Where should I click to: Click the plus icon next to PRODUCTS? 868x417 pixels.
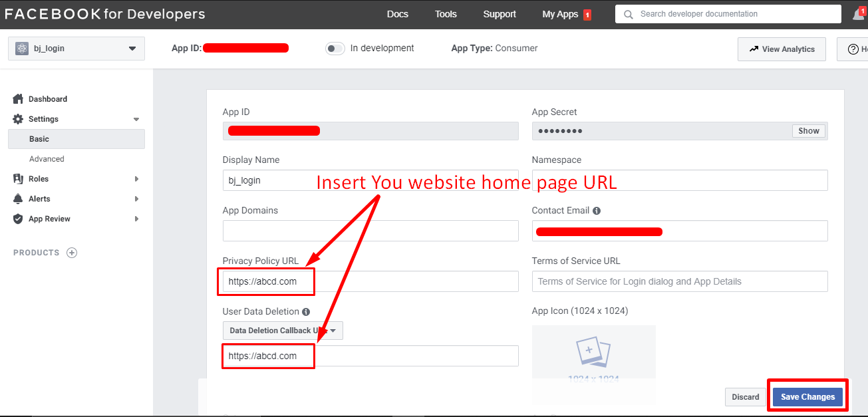click(71, 252)
